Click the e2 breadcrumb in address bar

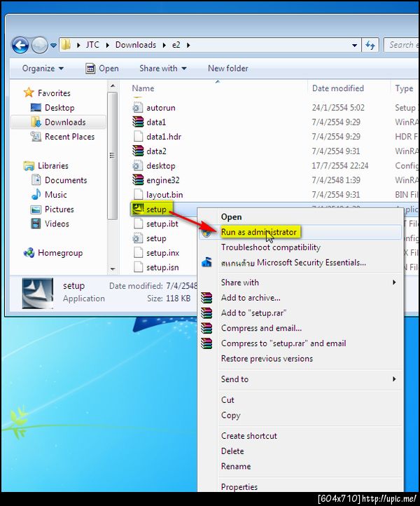(x=176, y=45)
